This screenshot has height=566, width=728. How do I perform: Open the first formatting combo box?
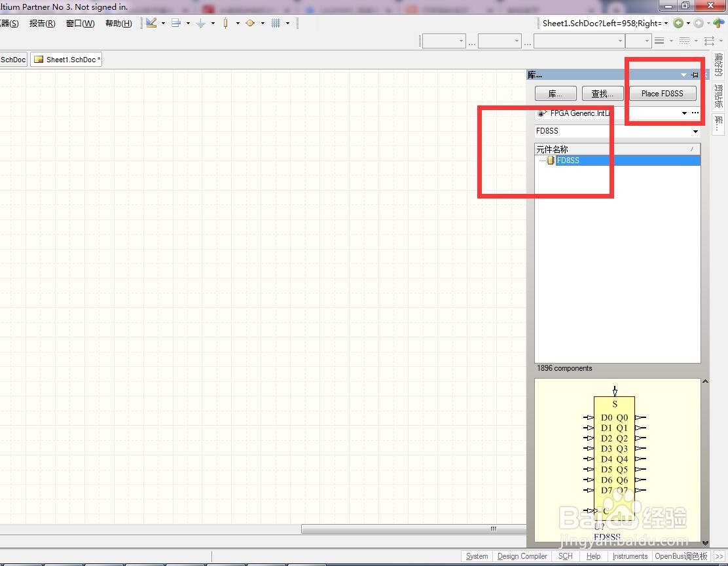444,41
